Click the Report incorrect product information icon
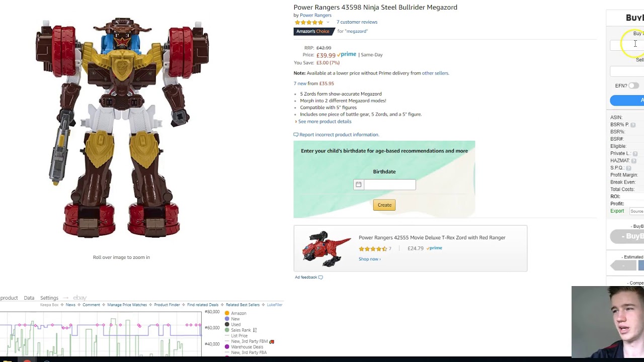 click(296, 135)
